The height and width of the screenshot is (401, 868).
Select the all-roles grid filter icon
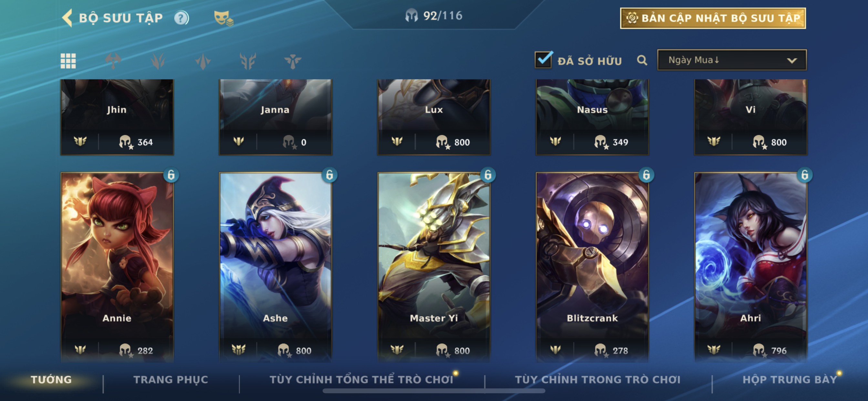[68, 61]
